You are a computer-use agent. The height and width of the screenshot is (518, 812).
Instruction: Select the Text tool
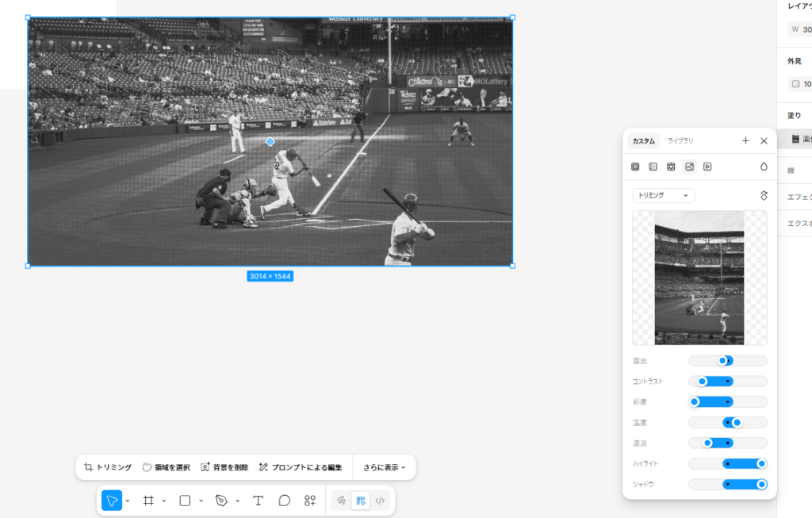(x=258, y=501)
